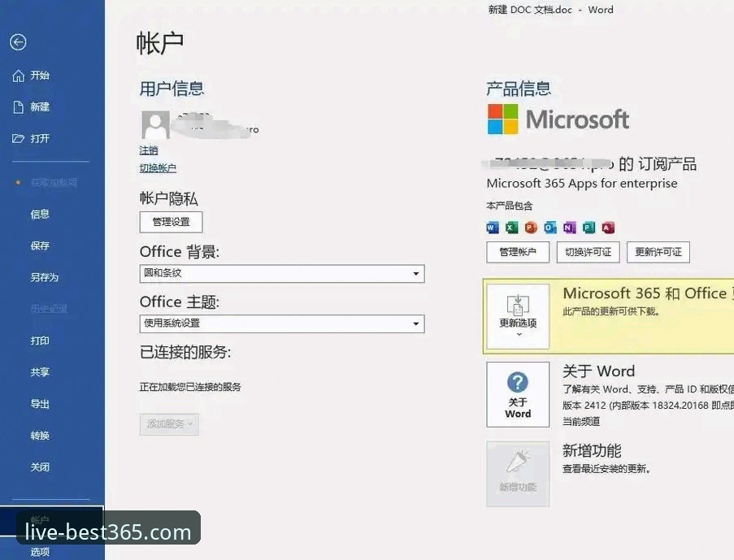Select 获取加载项 in the sidebar
The image size is (734, 560).
(x=54, y=183)
